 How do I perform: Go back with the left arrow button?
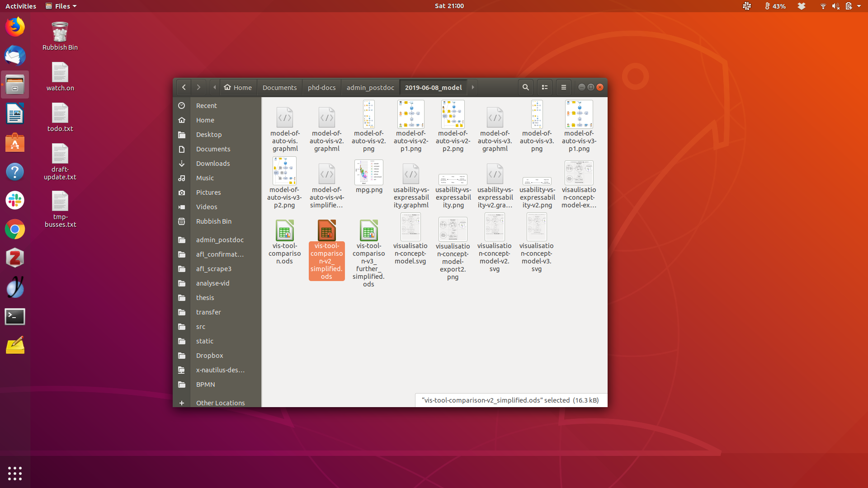[184, 87]
